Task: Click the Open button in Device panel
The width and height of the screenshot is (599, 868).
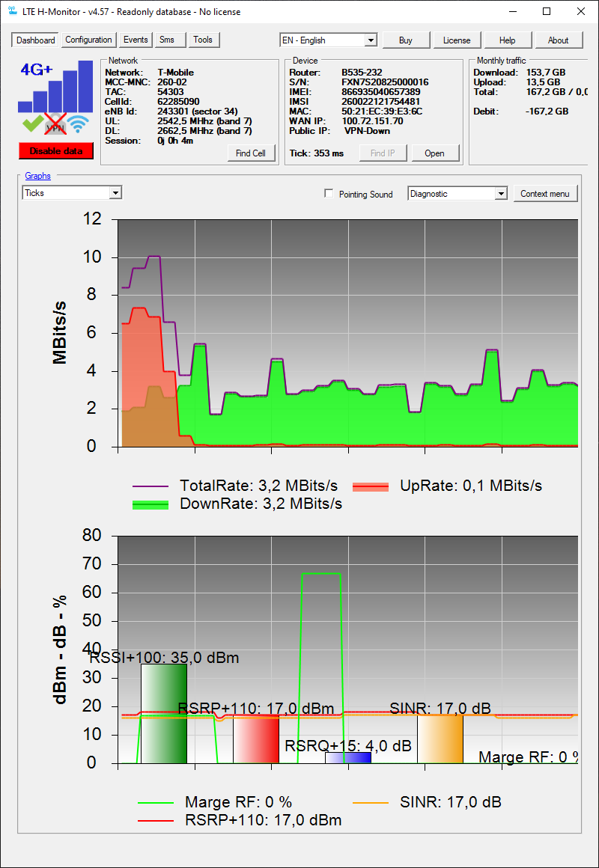Action: (434, 153)
